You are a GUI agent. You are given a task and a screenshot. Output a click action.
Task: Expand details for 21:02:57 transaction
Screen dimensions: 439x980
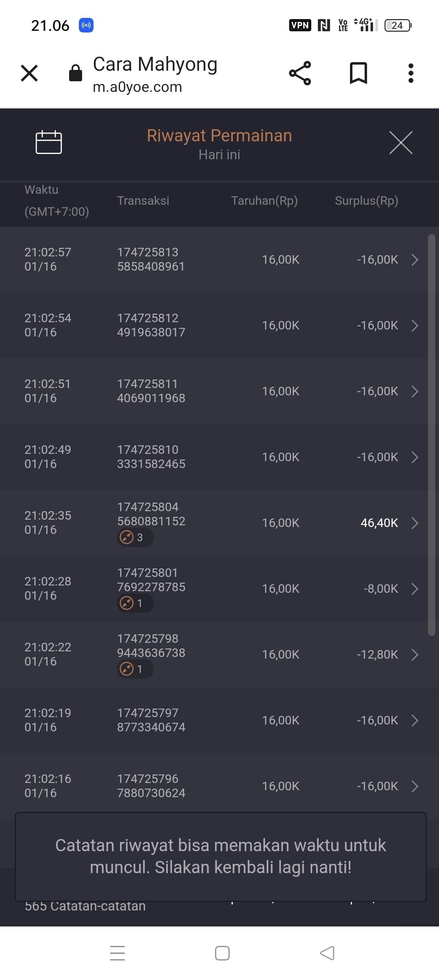414,260
